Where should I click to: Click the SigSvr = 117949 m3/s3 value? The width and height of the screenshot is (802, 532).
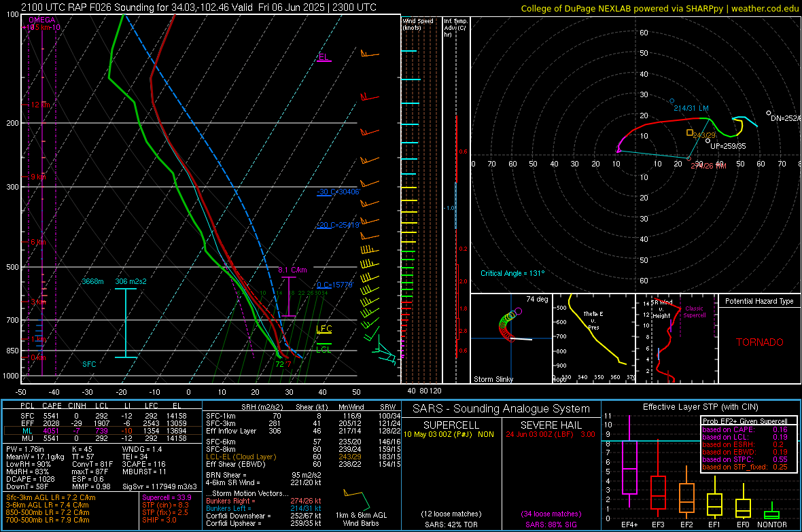coord(160,487)
